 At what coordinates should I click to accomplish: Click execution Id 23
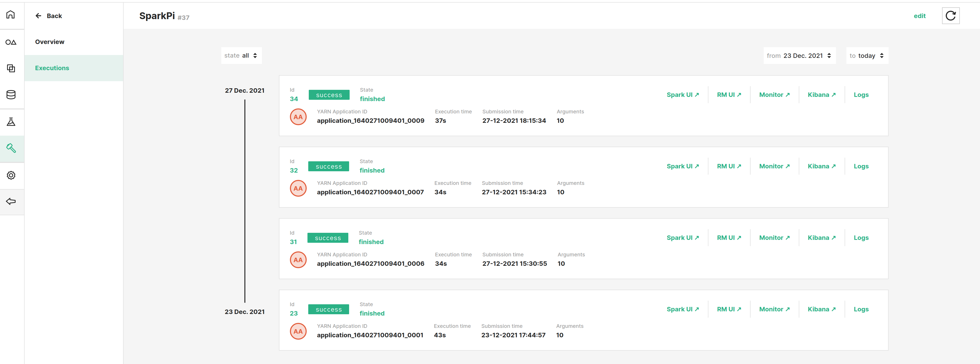click(x=294, y=313)
